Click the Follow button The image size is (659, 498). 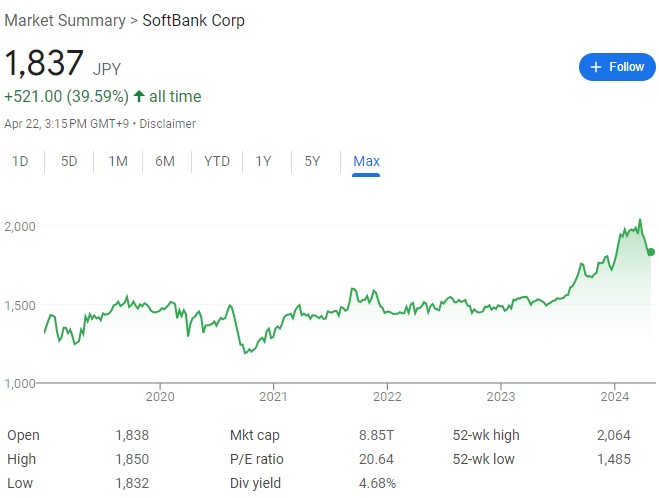tap(617, 67)
